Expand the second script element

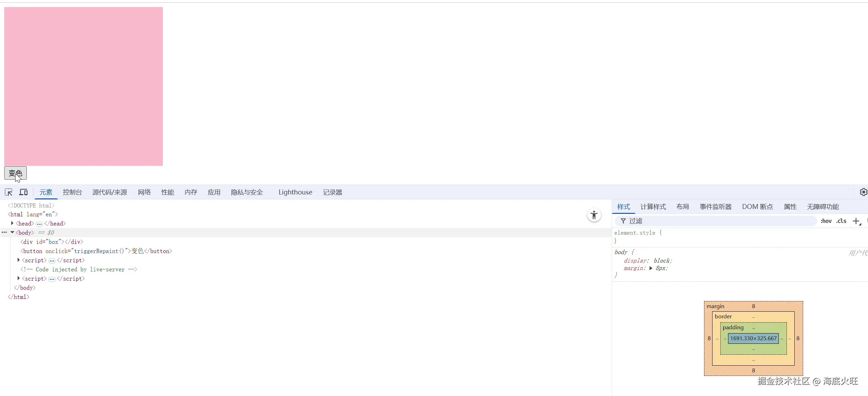[19, 278]
